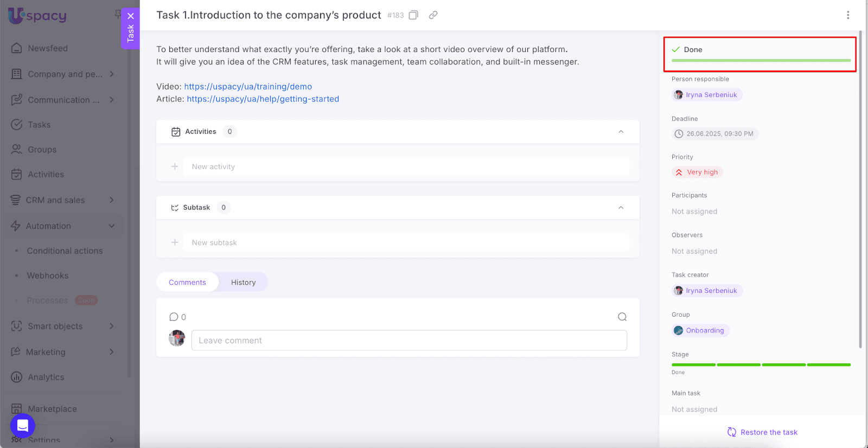Click the Stage progress bar

click(x=761, y=365)
